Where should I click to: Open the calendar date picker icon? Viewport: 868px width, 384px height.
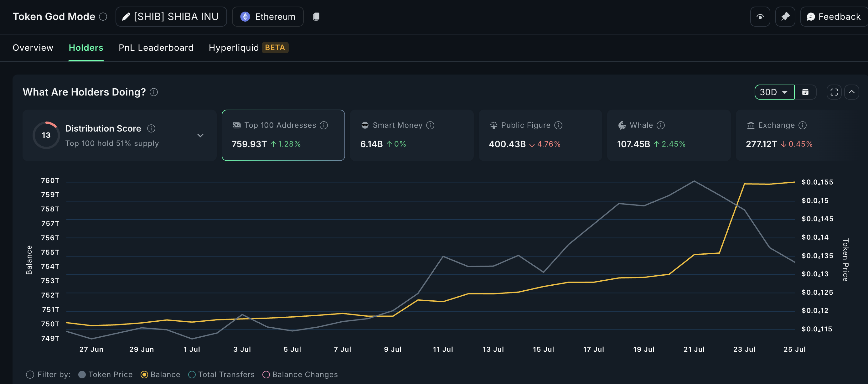click(x=805, y=92)
